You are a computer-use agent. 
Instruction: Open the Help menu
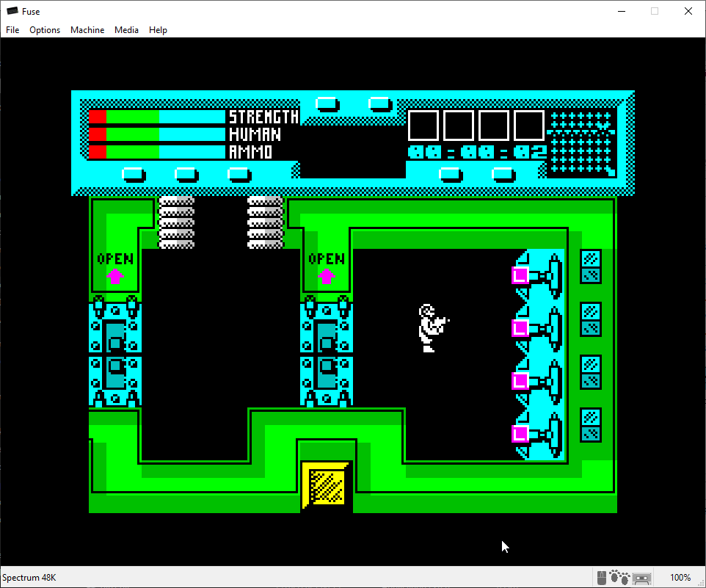tap(158, 29)
